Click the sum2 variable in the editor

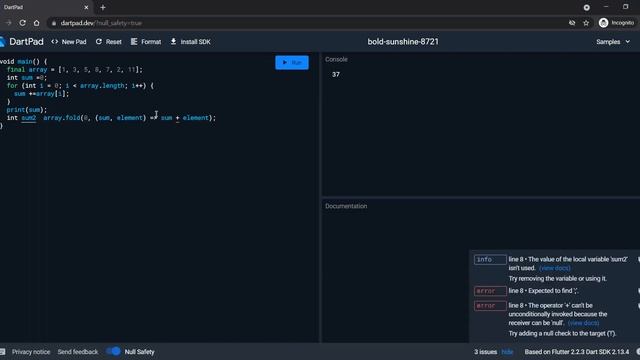click(29, 118)
